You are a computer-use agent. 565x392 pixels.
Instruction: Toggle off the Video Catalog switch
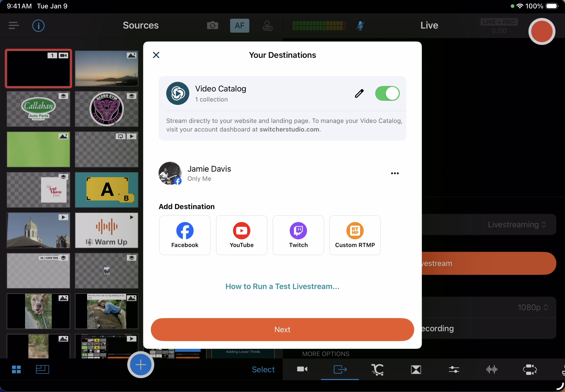click(x=387, y=93)
